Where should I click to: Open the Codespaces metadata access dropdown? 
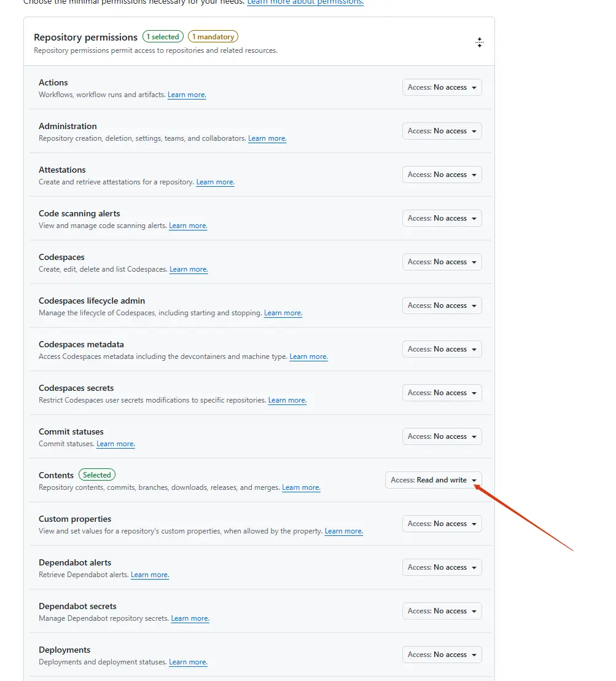[x=442, y=349]
